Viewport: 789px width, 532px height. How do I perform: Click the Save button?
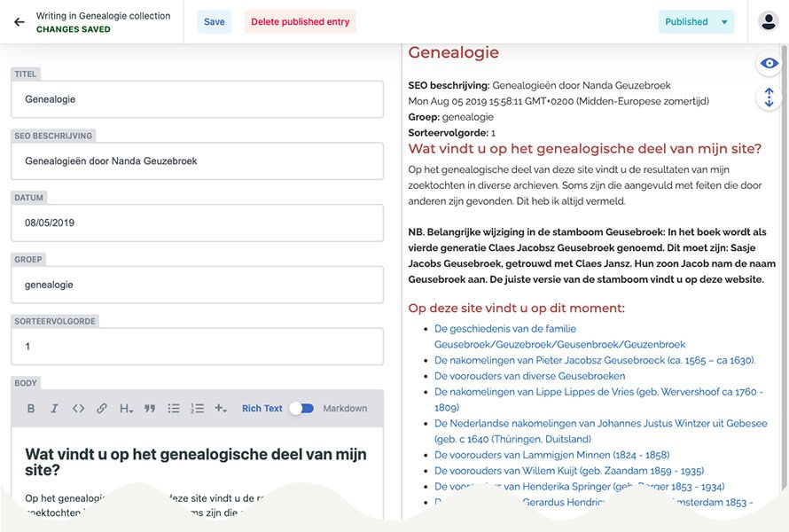[x=215, y=21]
